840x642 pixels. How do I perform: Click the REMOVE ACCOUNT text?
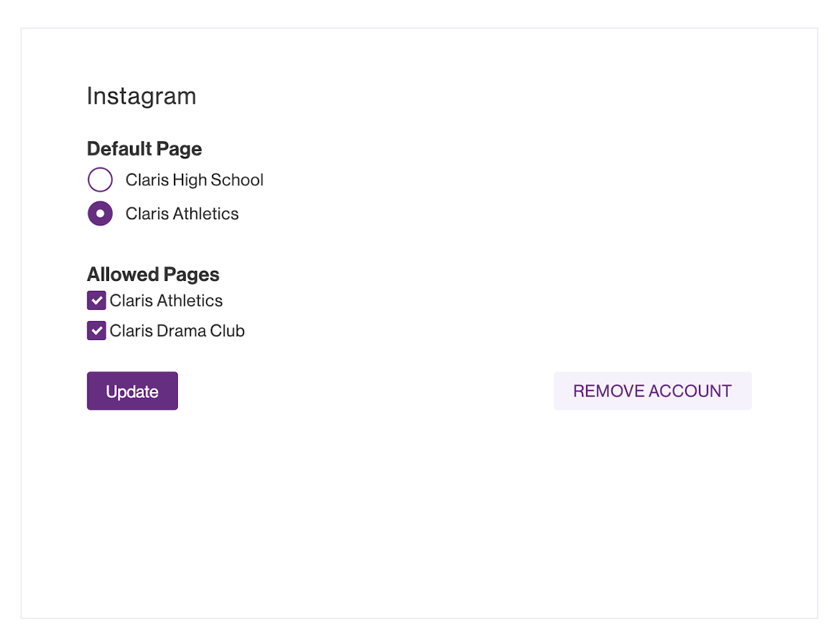tap(652, 391)
